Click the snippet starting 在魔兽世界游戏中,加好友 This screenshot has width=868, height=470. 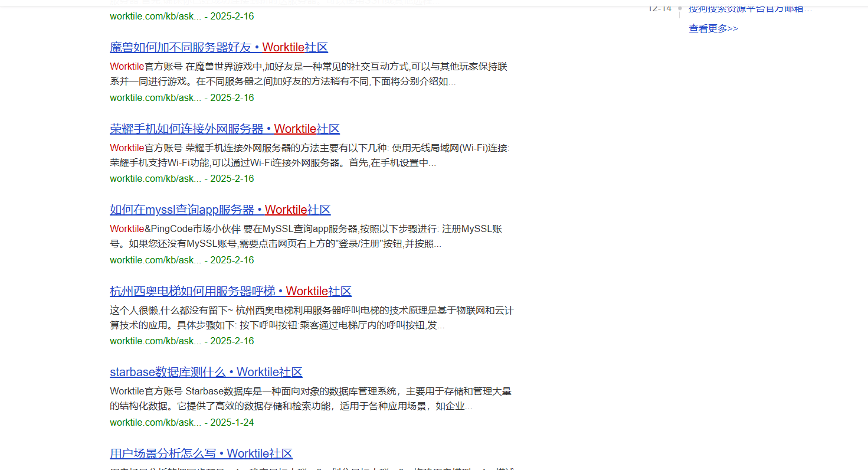pyautogui.click(x=309, y=74)
